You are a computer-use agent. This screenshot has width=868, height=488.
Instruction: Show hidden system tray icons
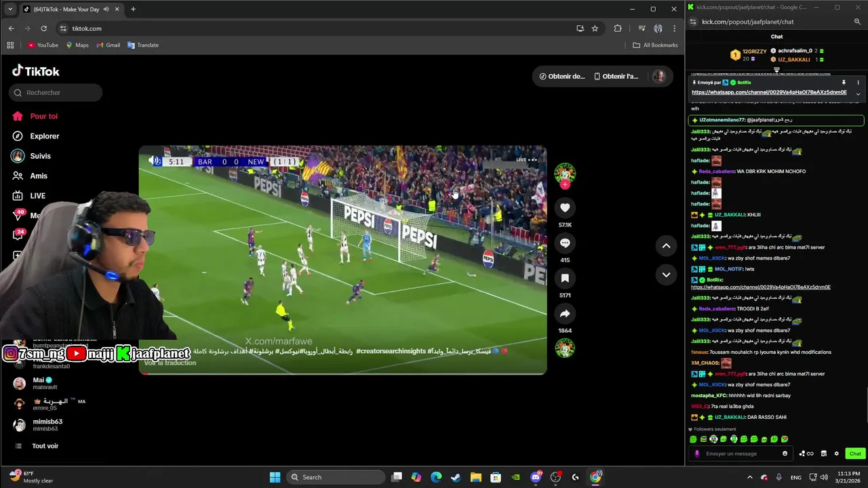749,477
